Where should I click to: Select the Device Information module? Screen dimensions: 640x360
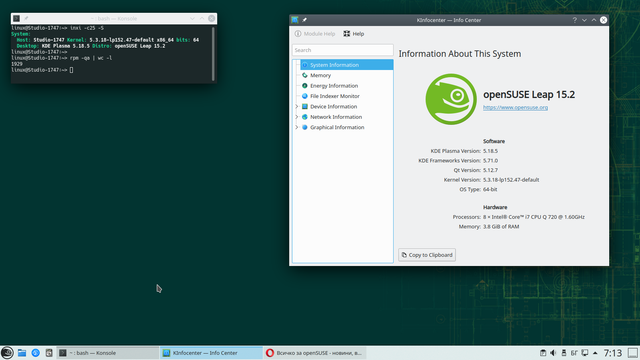click(x=333, y=107)
